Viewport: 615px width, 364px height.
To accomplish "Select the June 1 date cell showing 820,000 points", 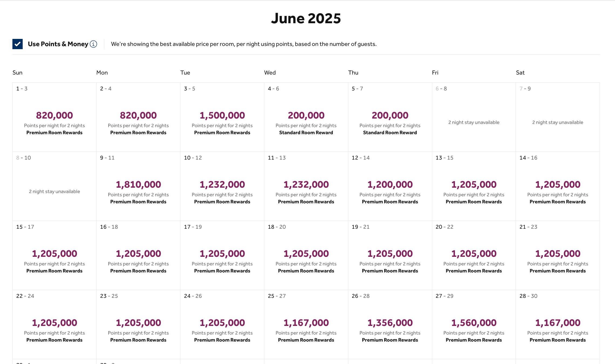I will [54, 116].
